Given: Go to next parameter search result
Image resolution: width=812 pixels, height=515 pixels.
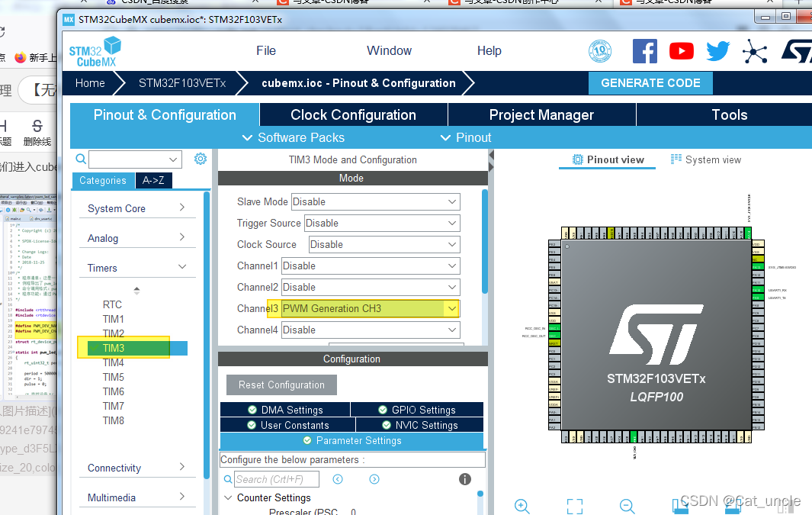Looking at the screenshot, I should click(374, 479).
